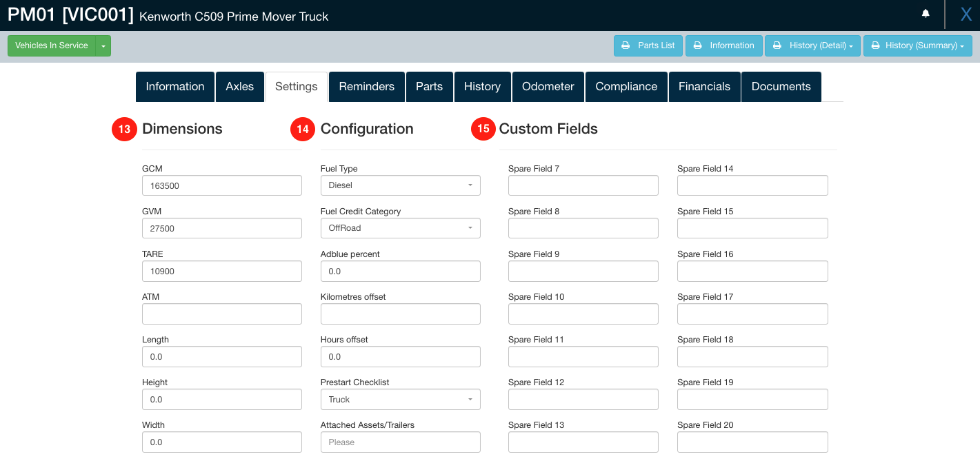
Task: Select the Length input field
Action: 222,356
